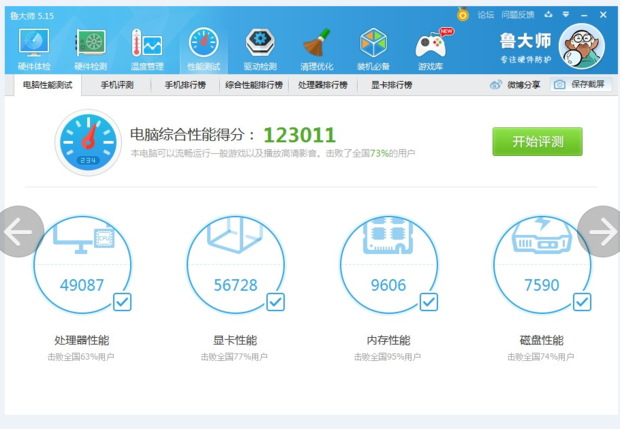Start benchmark with 开始评测 button
Image resolution: width=620 pixels, height=429 pixels.
tap(537, 141)
